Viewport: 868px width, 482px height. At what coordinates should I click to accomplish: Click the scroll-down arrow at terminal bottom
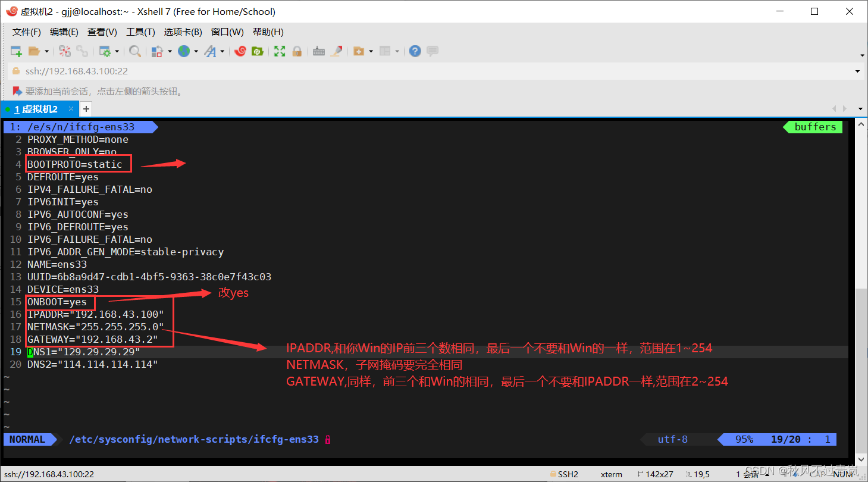[x=861, y=460]
